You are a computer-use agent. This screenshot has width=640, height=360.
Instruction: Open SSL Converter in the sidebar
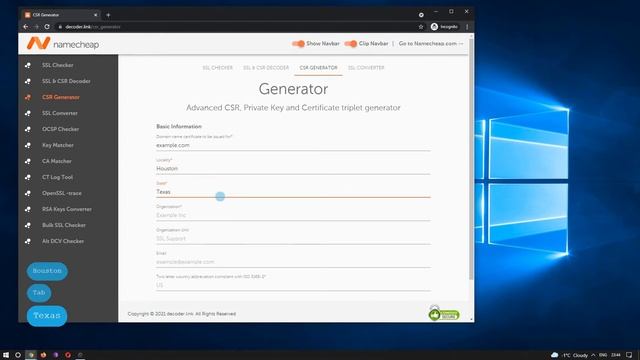click(x=60, y=113)
